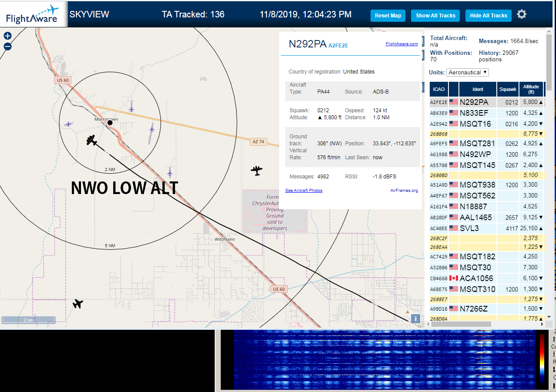556x392 pixels.
Task: Sort table by Altitude (ft) column
Action: (x=531, y=89)
